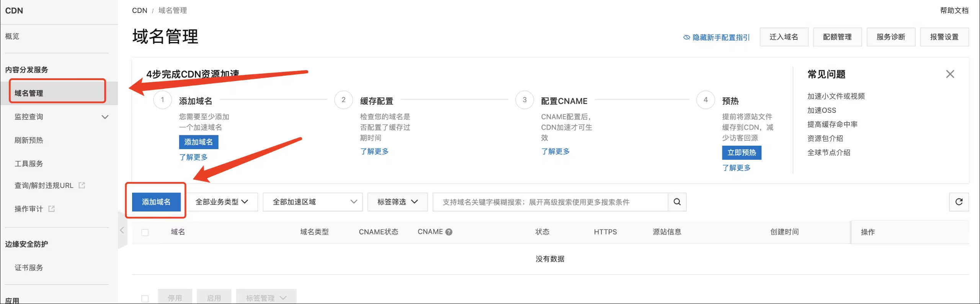Select 刷新预热 in the sidebar
This screenshot has width=980, height=304.
click(x=29, y=140)
